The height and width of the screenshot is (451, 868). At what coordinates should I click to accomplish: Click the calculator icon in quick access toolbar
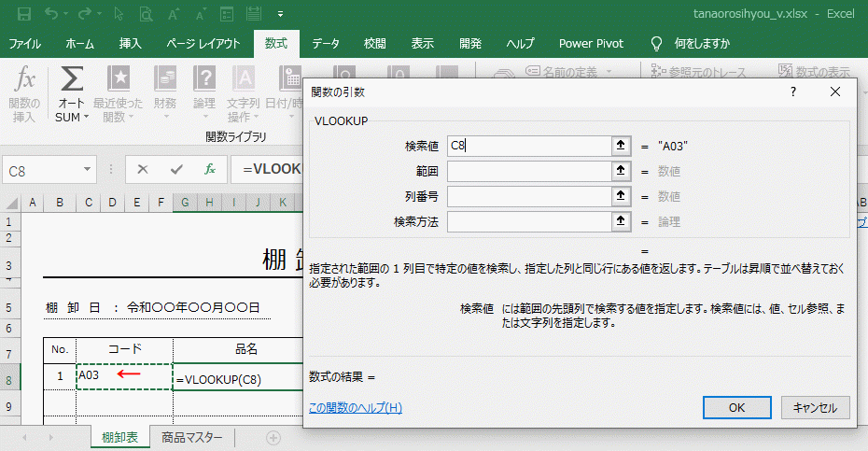tap(254, 14)
